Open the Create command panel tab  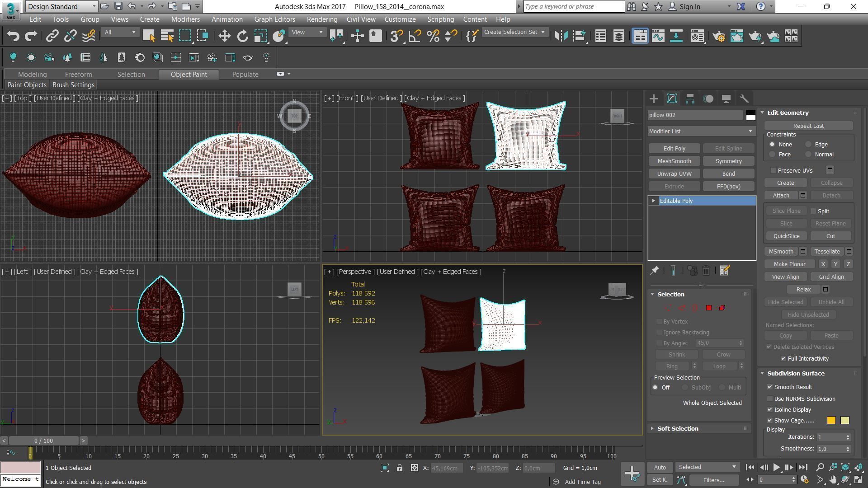(654, 99)
